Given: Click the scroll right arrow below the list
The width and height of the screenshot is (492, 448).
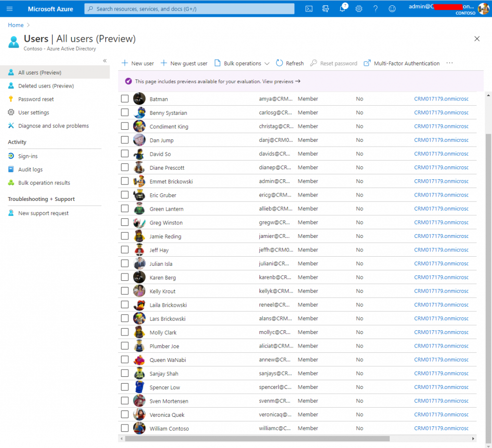Looking at the screenshot, I should [473, 438].
